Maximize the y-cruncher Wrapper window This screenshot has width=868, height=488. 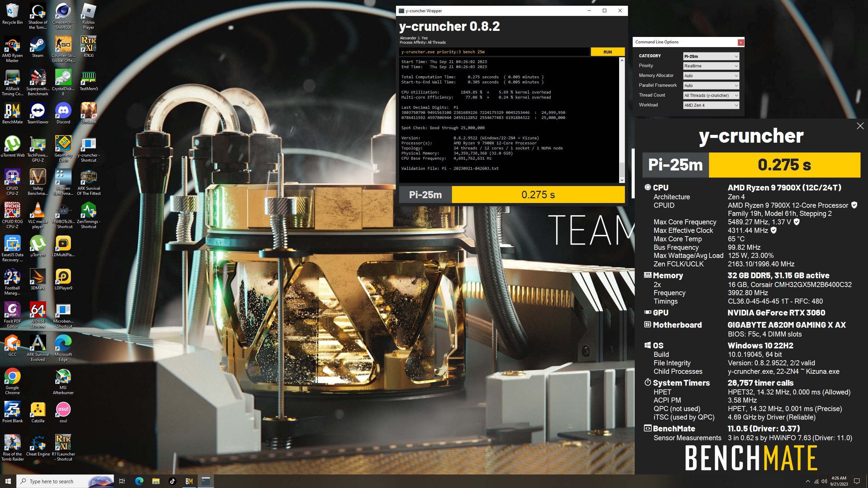tap(604, 11)
